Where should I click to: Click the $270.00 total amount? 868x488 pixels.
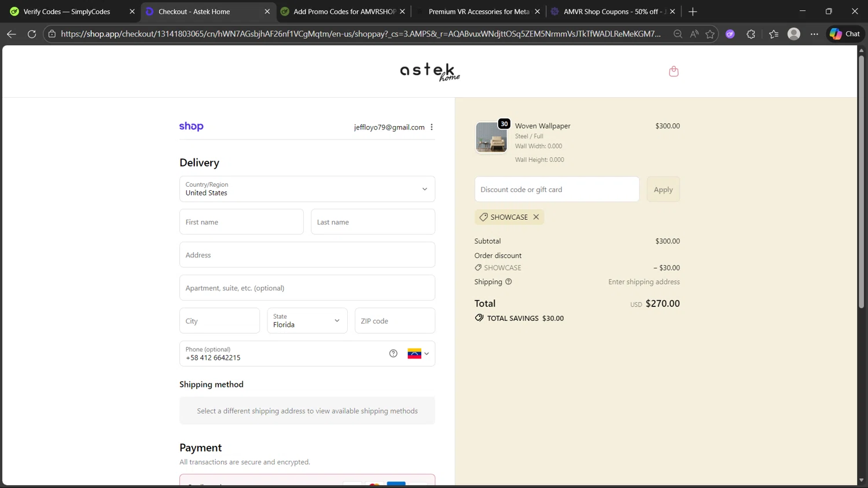pyautogui.click(x=663, y=304)
